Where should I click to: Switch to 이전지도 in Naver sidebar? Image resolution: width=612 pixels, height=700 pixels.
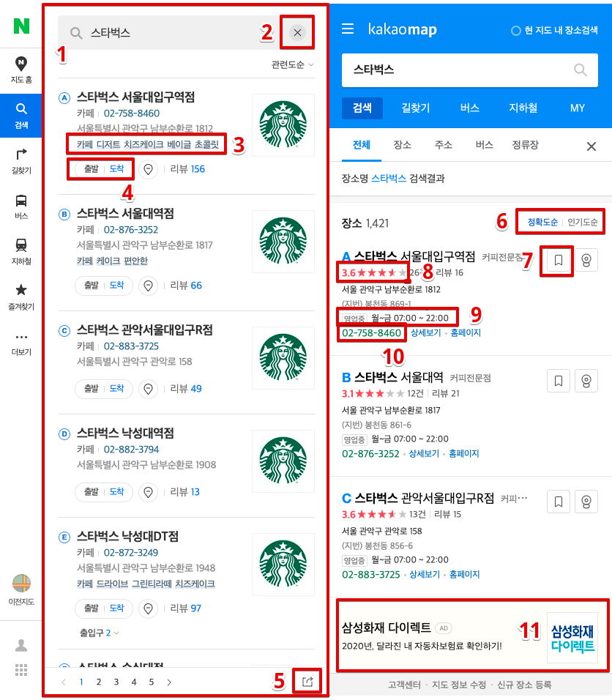coord(21,589)
